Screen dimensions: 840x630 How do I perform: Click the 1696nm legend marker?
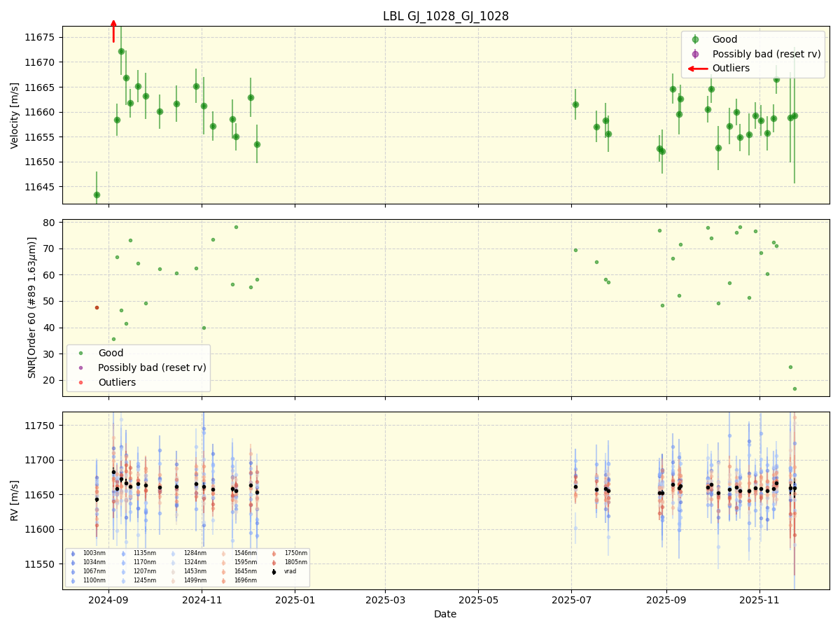click(223, 580)
